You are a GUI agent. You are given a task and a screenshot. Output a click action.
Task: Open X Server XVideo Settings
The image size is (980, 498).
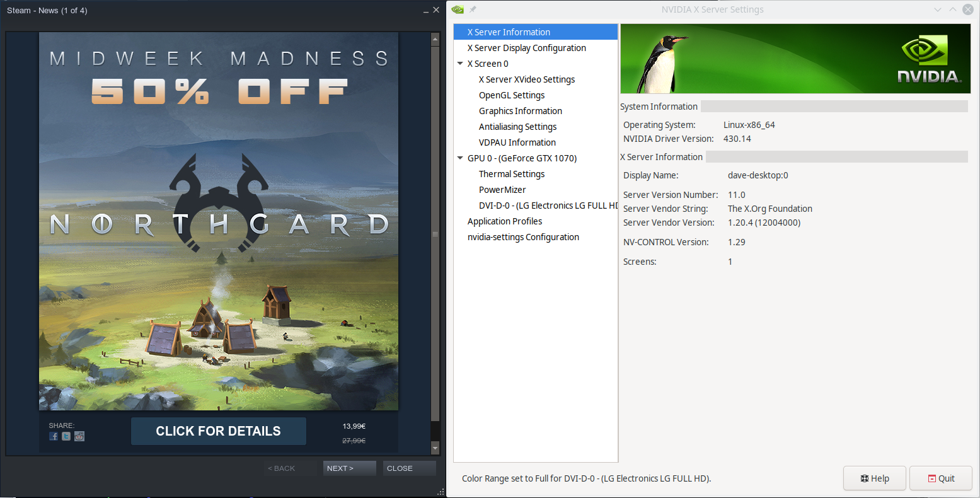click(x=527, y=79)
